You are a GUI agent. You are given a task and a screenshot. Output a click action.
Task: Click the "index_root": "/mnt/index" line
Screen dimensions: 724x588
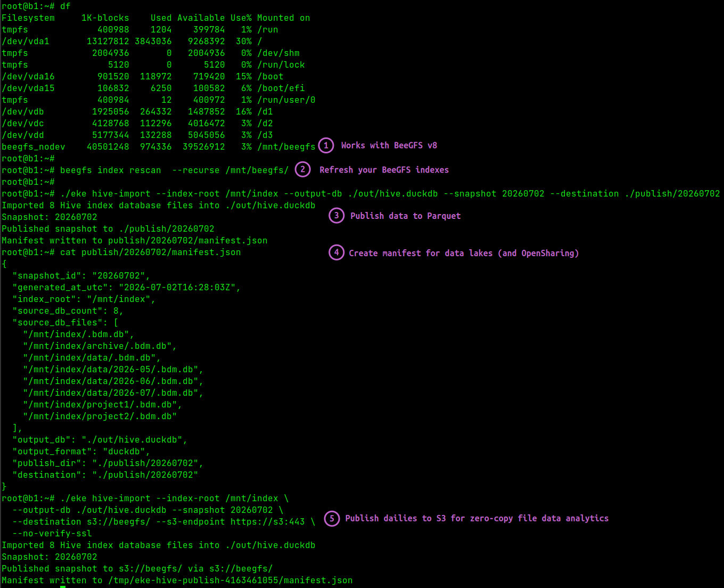[x=84, y=299]
